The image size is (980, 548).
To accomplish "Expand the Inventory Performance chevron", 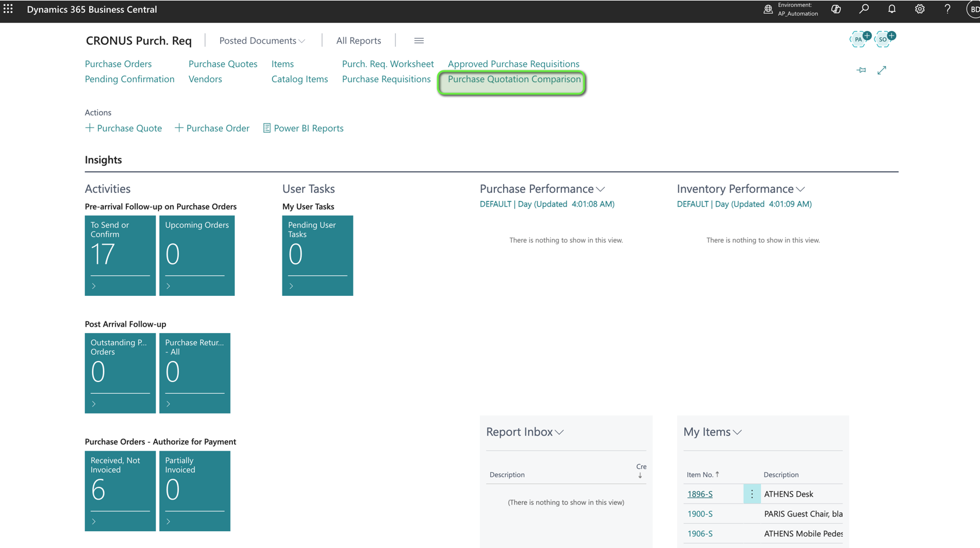I will click(x=801, y=189).
